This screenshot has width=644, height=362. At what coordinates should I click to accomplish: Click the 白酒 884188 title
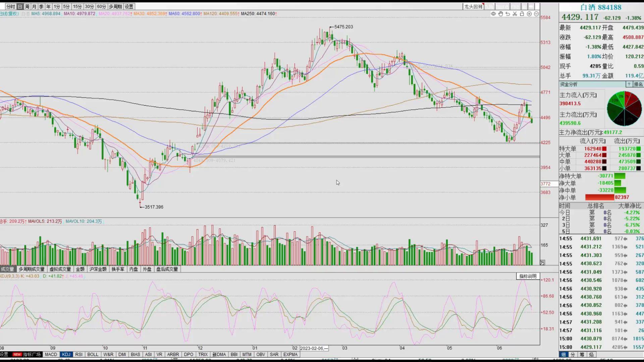click(600, 7)
